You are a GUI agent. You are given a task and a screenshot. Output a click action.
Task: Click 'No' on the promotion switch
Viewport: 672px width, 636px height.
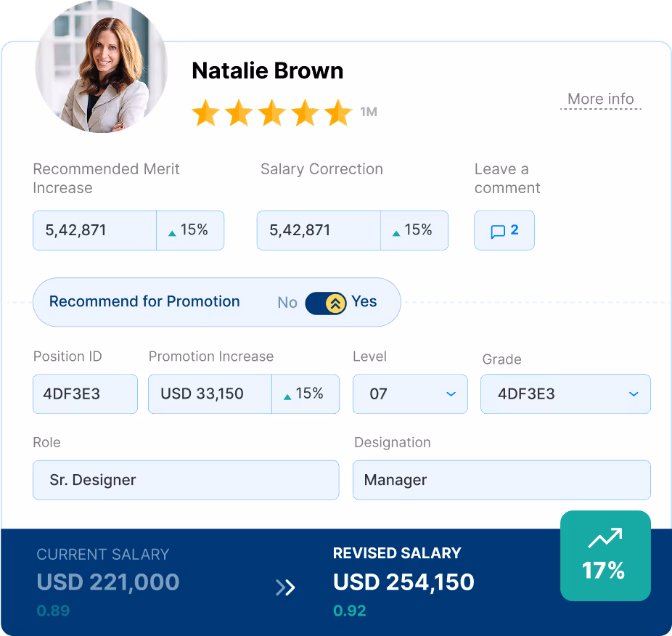pyautogui.click(x=287, y=302)
